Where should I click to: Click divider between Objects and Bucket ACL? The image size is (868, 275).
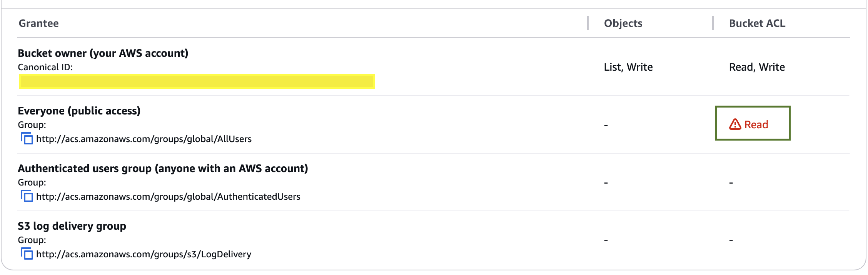point(713,23)
